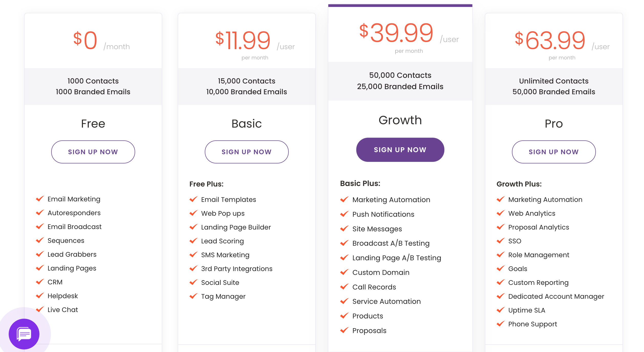
Task: Click the Landing Page Builder feature
Action: (x=236, y=227)
